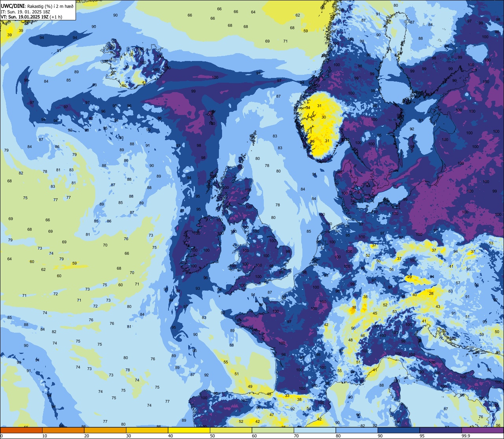Select the 90–95 % dark blue legend segment
The height and width of the screenshot is (439, 504).
point(399,430)
